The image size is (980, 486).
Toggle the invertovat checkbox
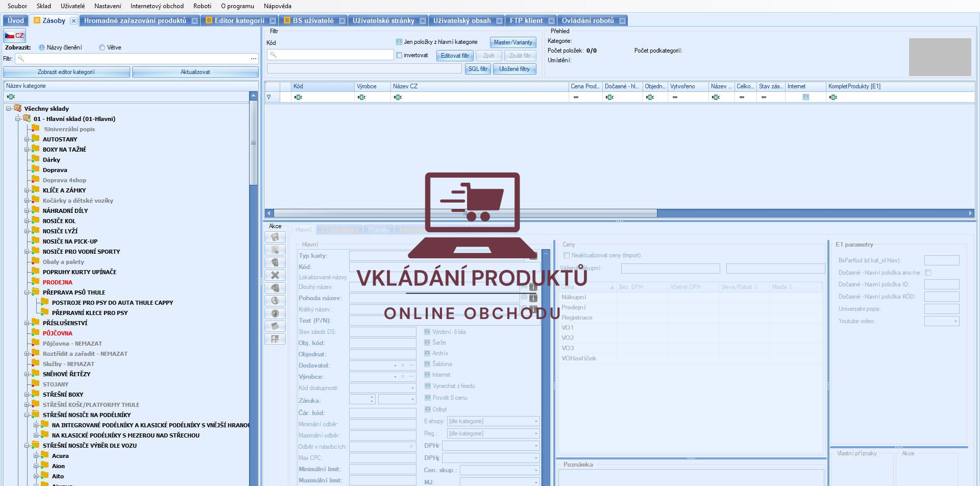399,55
